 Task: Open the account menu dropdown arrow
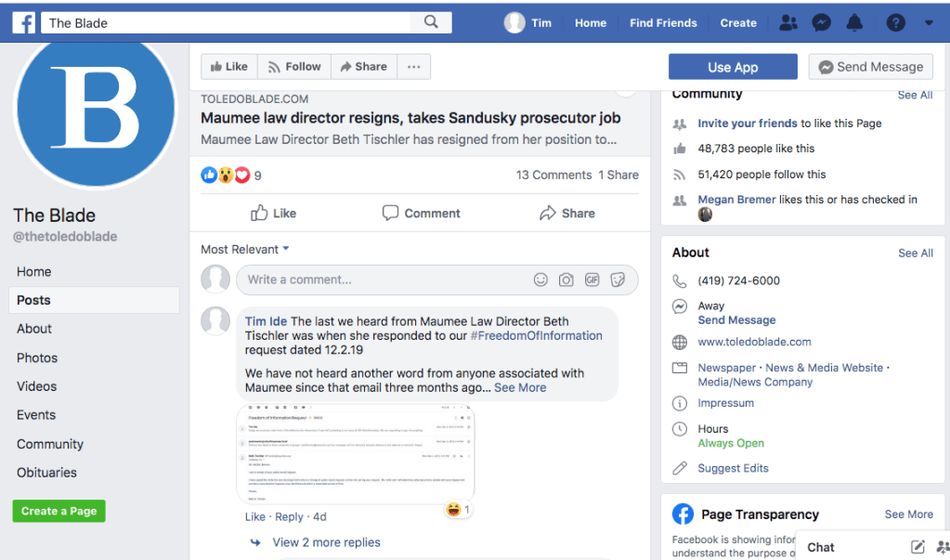click(929, 23)
